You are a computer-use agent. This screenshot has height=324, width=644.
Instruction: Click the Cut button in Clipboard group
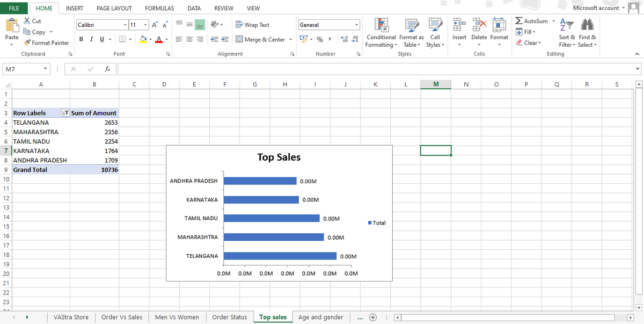click(31, 20)
